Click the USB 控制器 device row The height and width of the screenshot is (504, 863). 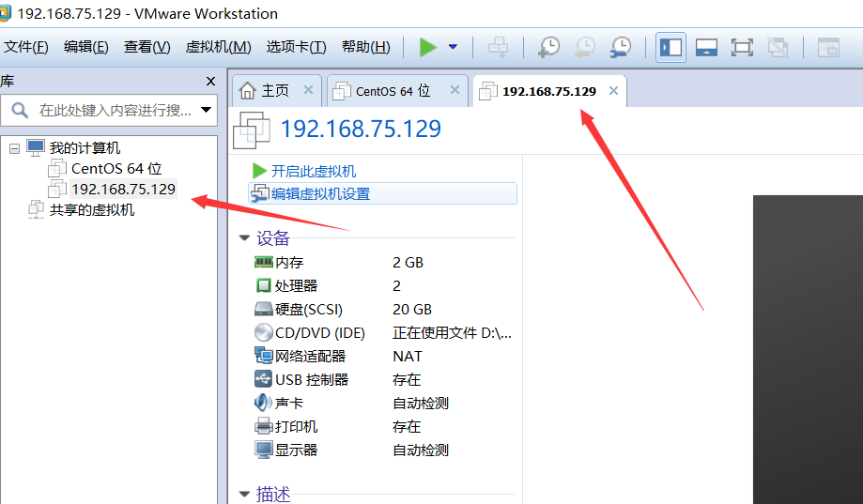[x=382, y=380]
